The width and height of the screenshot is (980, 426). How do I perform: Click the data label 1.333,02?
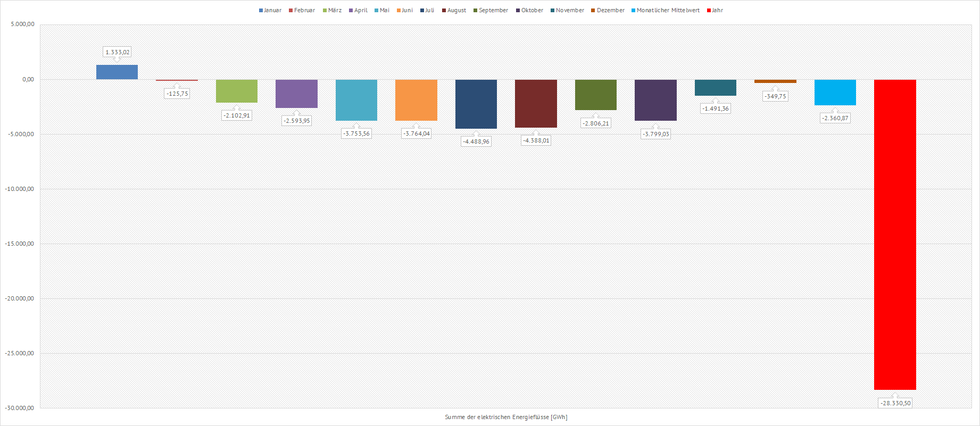point(117,52)
